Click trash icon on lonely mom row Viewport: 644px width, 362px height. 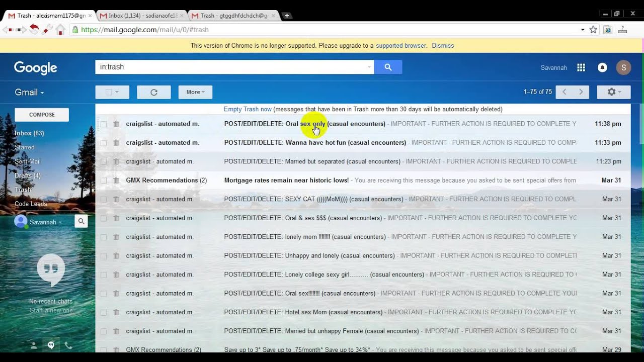tap(116, 237)
